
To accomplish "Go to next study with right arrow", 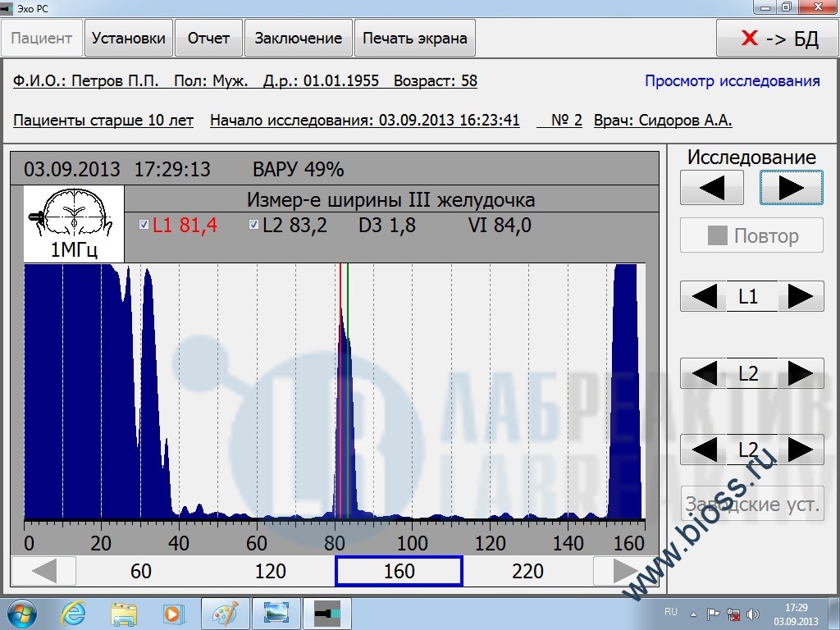I will (x=791, y=188).
